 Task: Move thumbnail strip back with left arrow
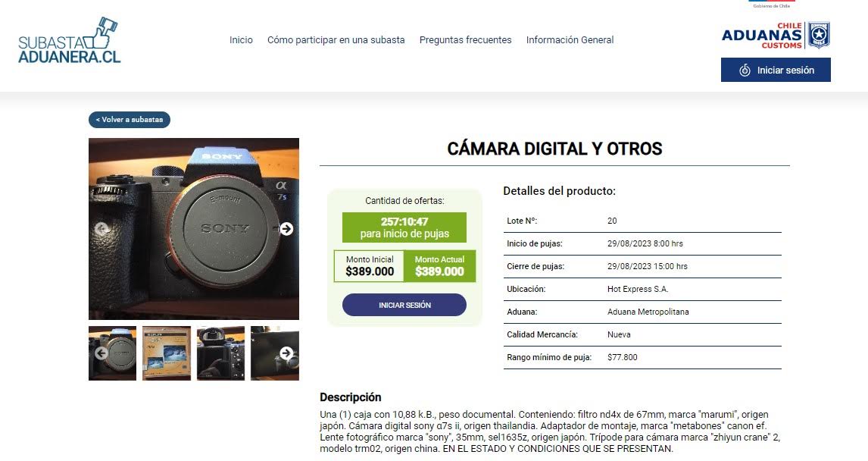point(101,353)
